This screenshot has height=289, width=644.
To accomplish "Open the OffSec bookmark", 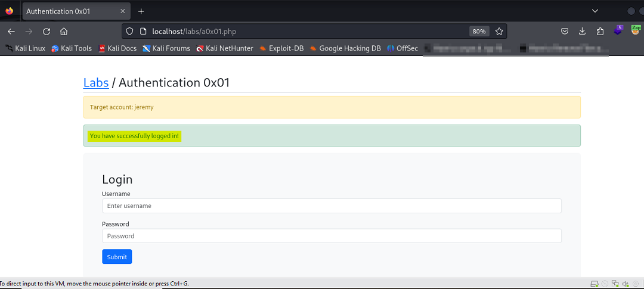I will (x=402, y=48).
